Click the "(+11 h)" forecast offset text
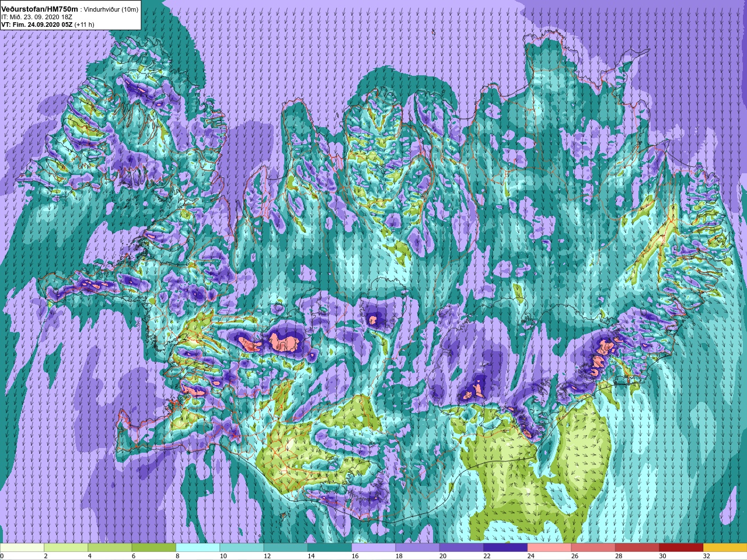The width and height of the screenshot is (747, 560). pos(85,24)
